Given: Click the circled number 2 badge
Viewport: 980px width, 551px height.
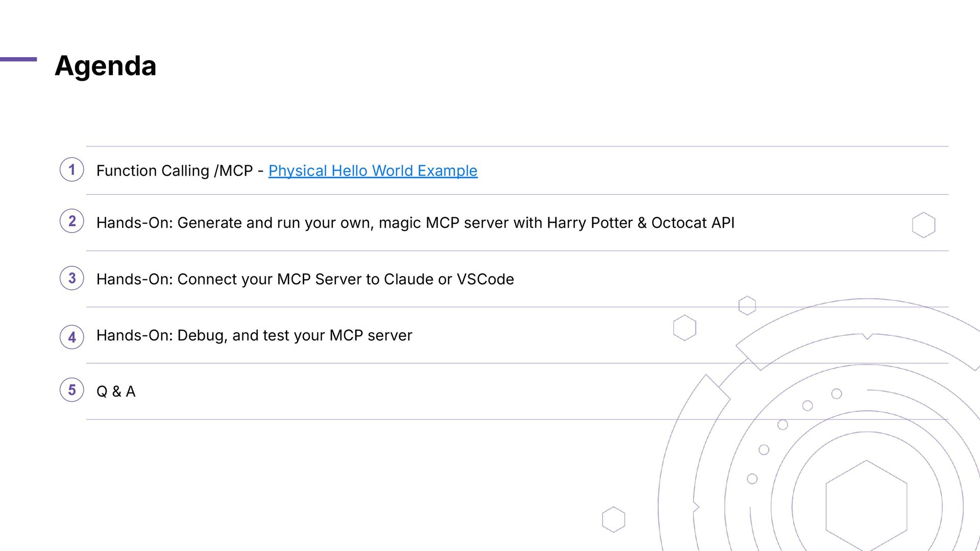Looking at the screenshot, I should 72,221.
